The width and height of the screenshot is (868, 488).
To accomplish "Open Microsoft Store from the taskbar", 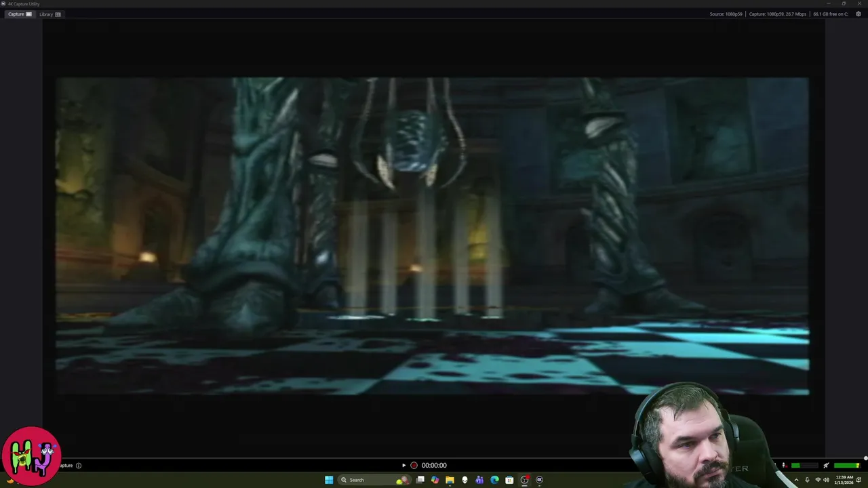I will click(509, 480).
